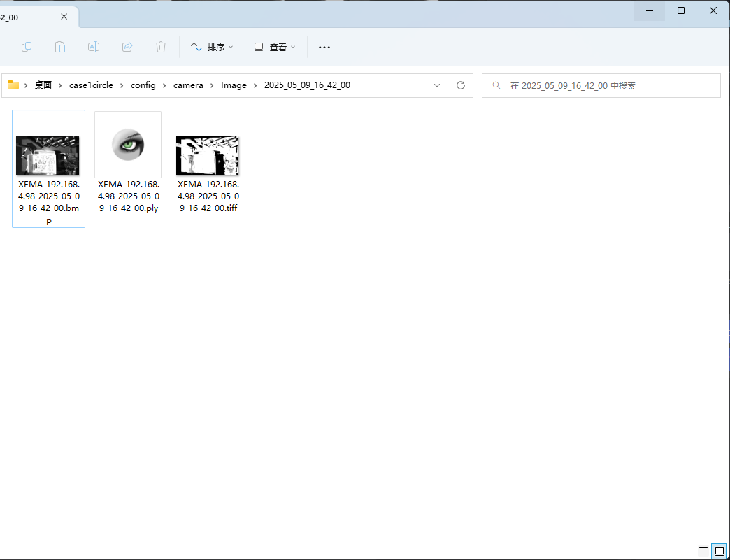Click the Copy icon in toolbar
Image resolution: width=730 pixels, height=560 pixels.
[x=27, y=47]
